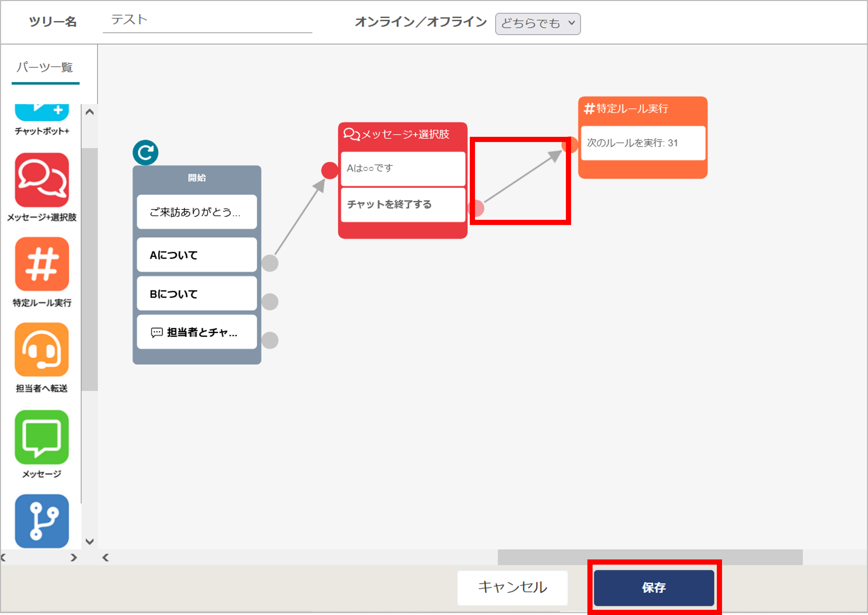Select the 担当者へ転送 headset part icon
The image size is (868, 615).
tap(42, 349)
